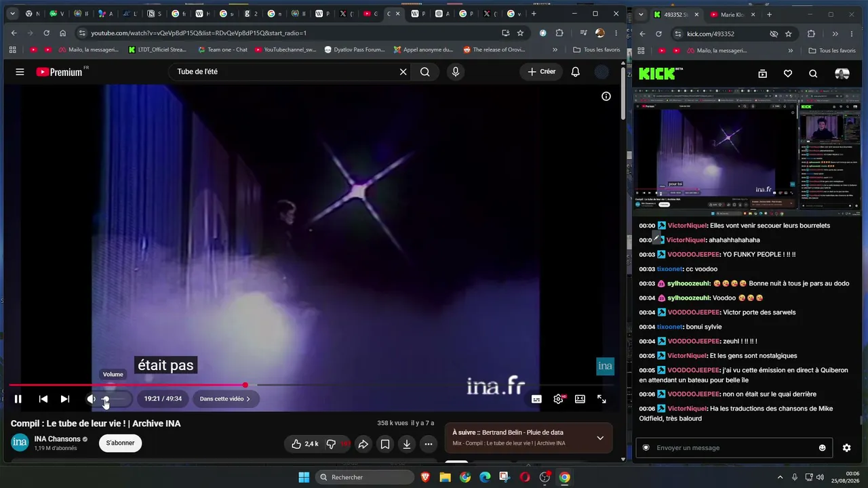Go to YouTube Premium home logo
868x488 pixels.
point(60,72)
